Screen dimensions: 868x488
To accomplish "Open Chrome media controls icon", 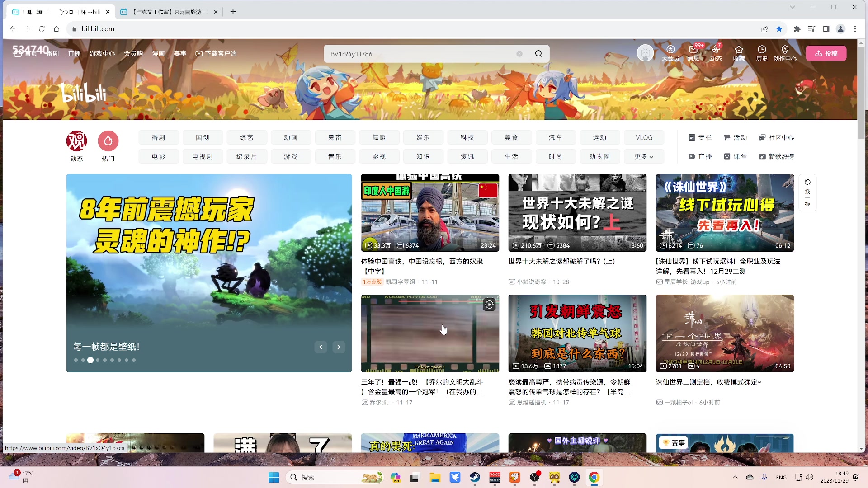I will (x=811, y=29).
